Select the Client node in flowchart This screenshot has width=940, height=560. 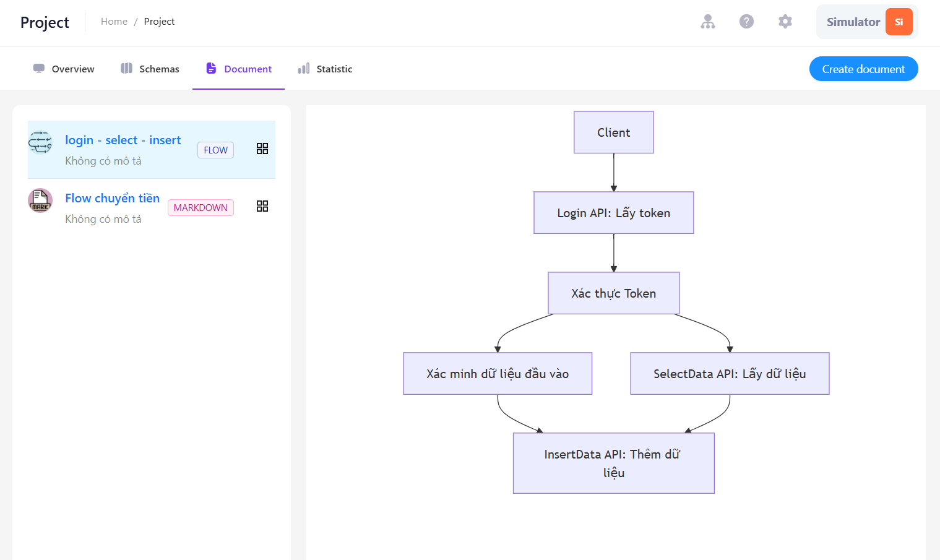pyautogui.click(x=614, y=132)
